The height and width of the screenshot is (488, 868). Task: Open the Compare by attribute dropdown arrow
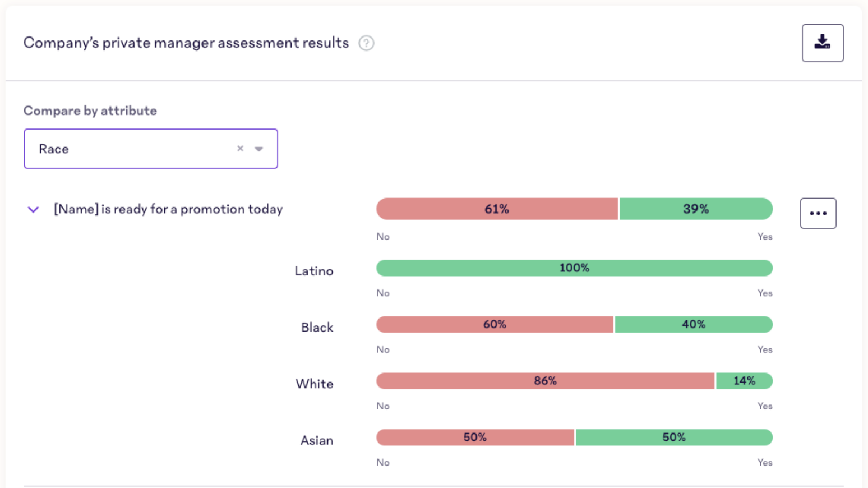tap(258, 149)
